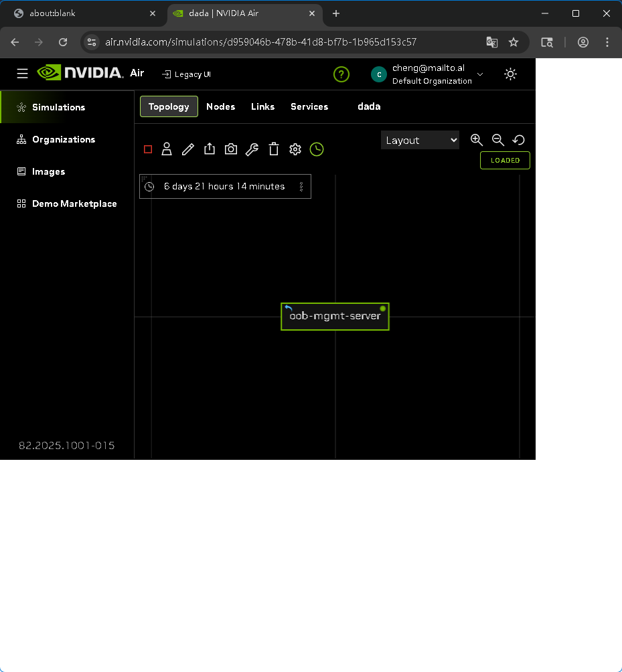622x672 pixels.
Task: Toggle light/dark theme sun icon
Action: tap(511, 74)
